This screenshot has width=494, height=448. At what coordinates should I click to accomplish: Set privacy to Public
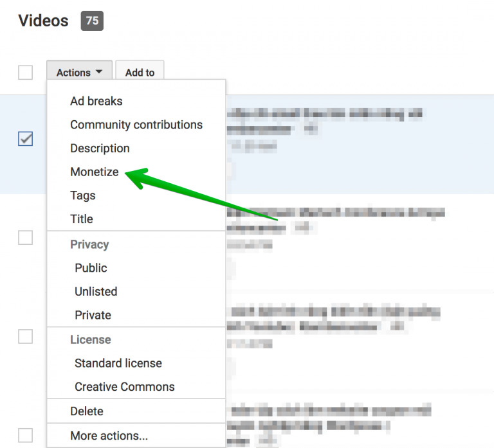(x=91, y=268)
